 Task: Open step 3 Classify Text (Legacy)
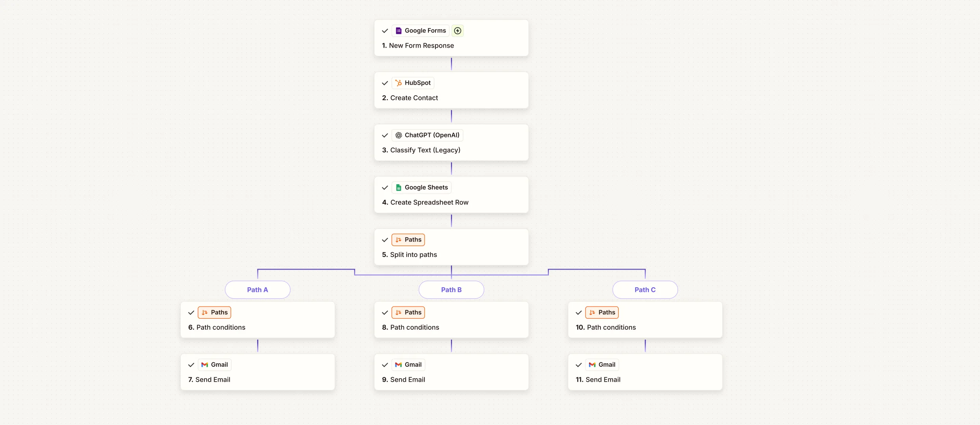(x=451, y=142)
